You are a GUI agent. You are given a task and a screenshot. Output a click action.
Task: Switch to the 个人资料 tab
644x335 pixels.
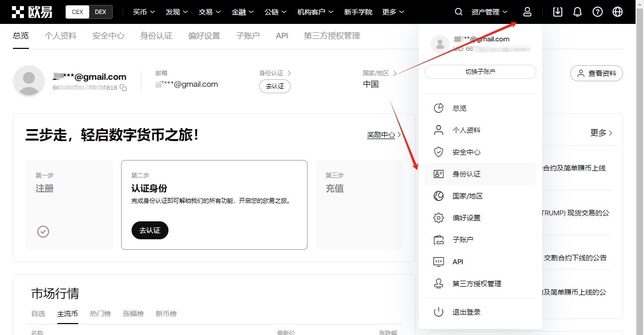60,35
